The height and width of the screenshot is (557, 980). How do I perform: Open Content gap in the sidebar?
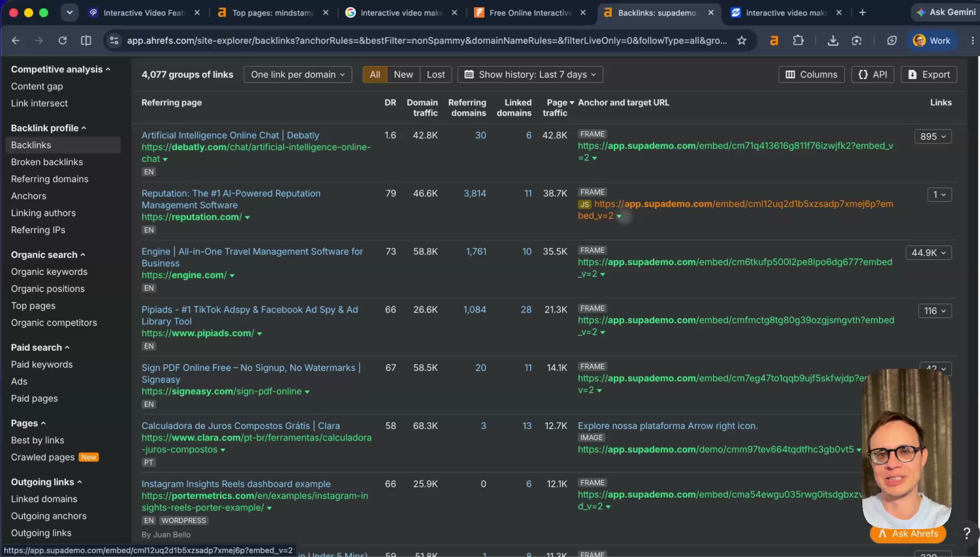tap(37, 86)
